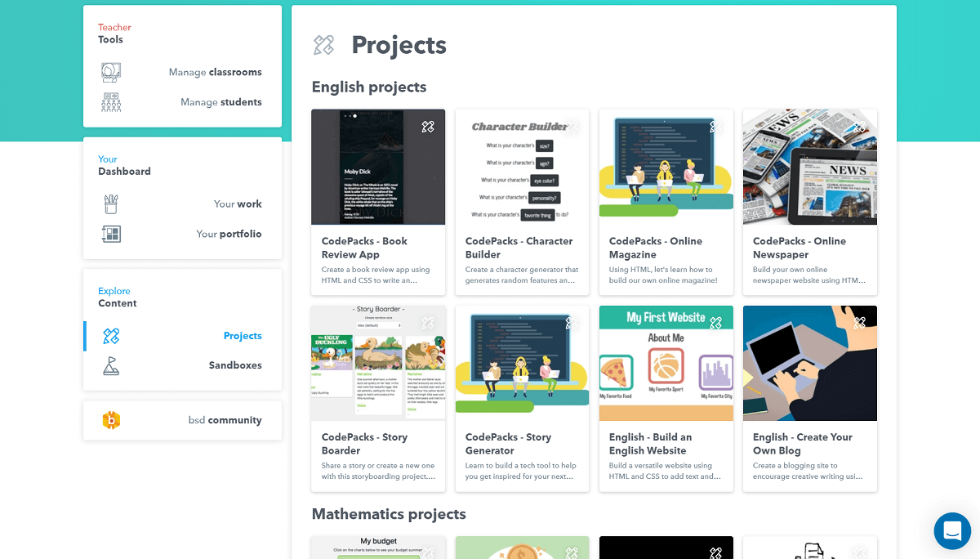This screenshot has height=559, width=980.
Task: Click the Story Generator card thumbnail image
Action: click(522, 363)
